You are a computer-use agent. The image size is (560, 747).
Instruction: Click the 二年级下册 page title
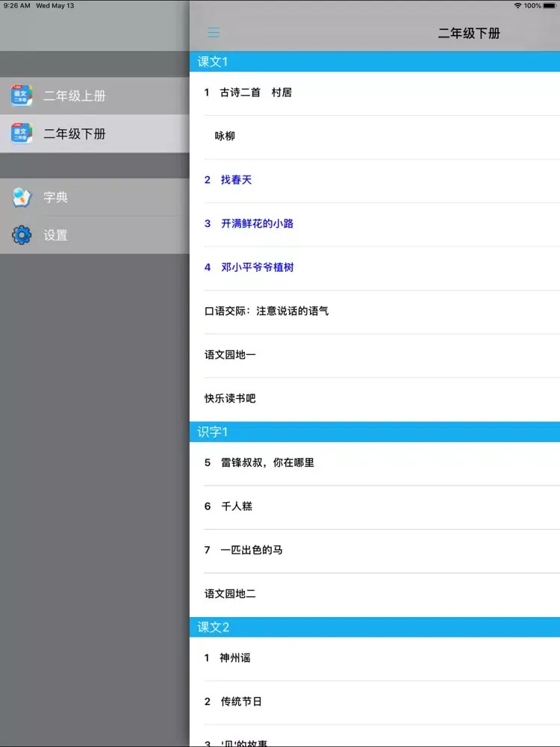(x=469, y=34)
